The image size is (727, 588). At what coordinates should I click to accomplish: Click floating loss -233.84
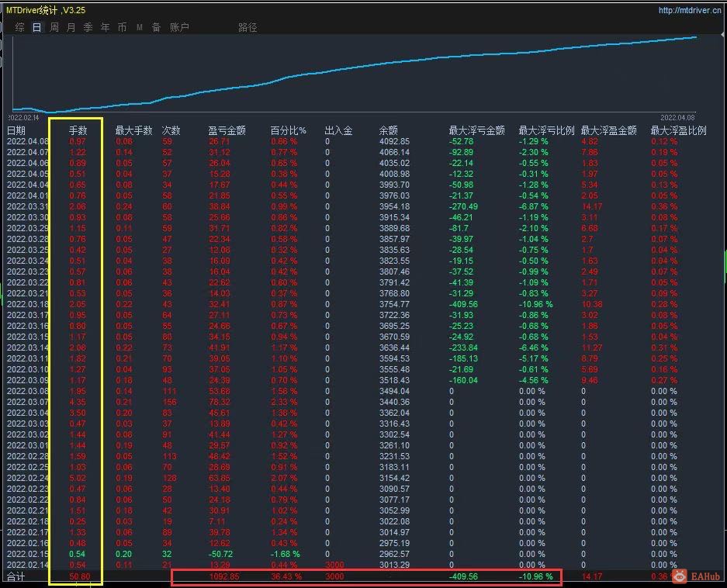[x=464, y=348]
